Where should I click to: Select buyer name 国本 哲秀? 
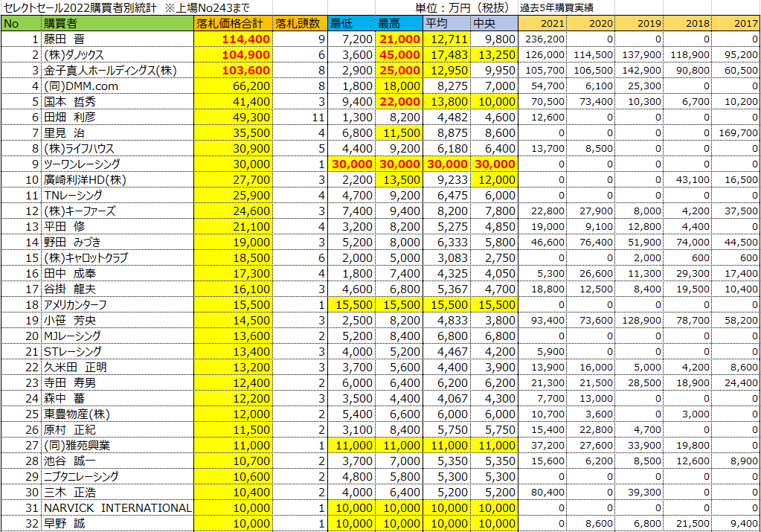click(x=70, y=101)
